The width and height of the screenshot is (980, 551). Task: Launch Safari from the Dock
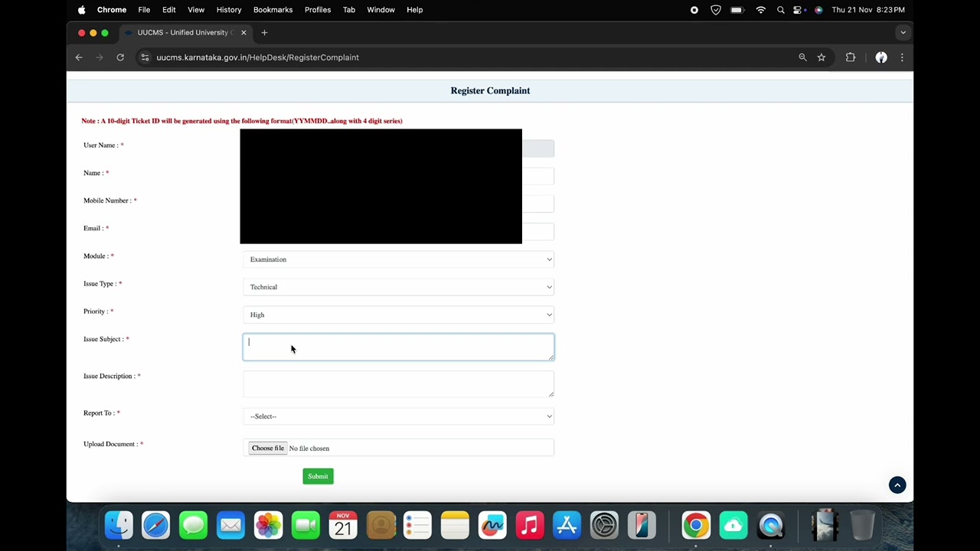(155, 526)
